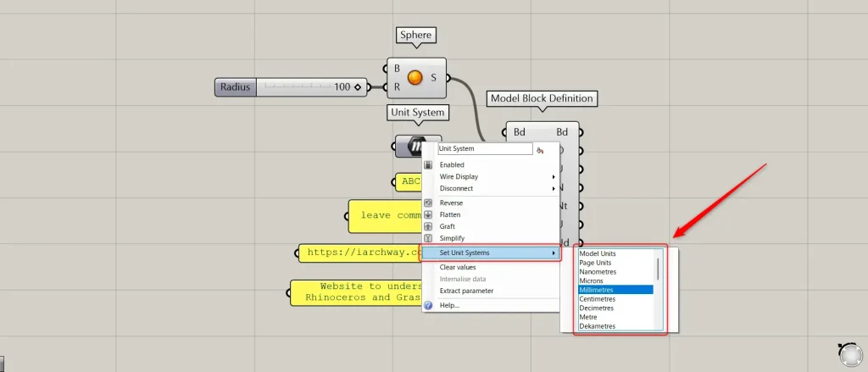Select Dekametres in the unit list
Viewport: 868px width, 372px height.
point(615,326)
